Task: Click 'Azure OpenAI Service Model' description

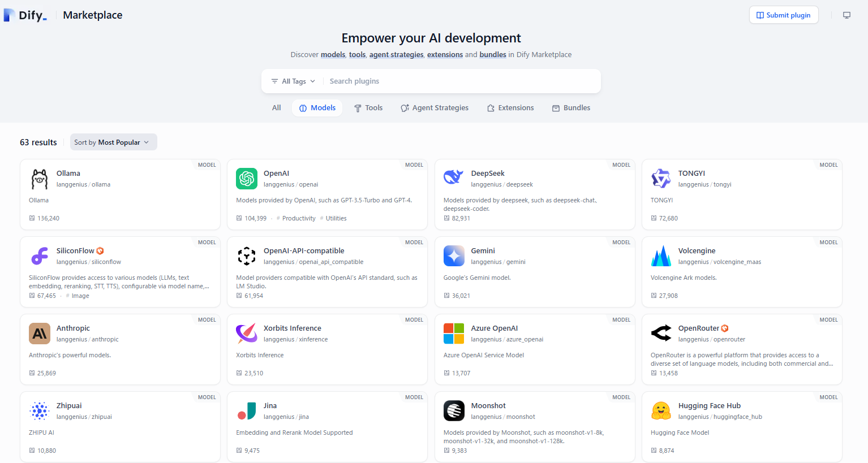Action: click(x=484, y=356)
